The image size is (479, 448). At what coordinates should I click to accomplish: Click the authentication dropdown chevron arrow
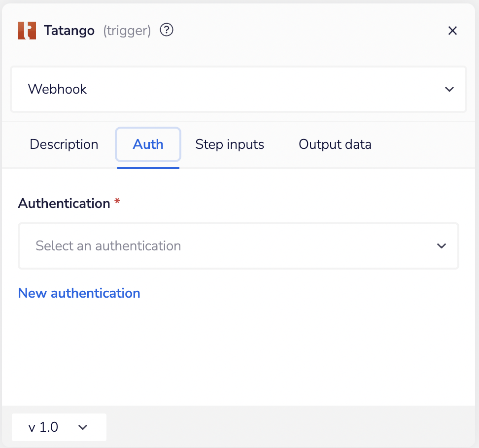(x=442, y=246)
